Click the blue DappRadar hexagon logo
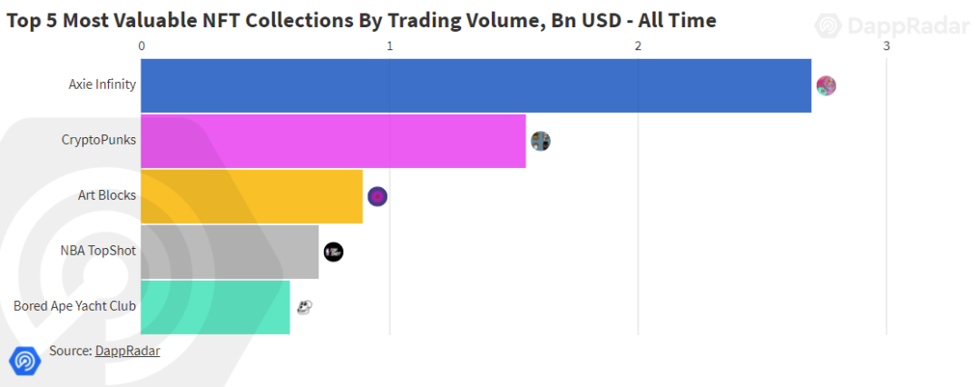The width and height of the screenshot is (980, 387). [24, 361]
